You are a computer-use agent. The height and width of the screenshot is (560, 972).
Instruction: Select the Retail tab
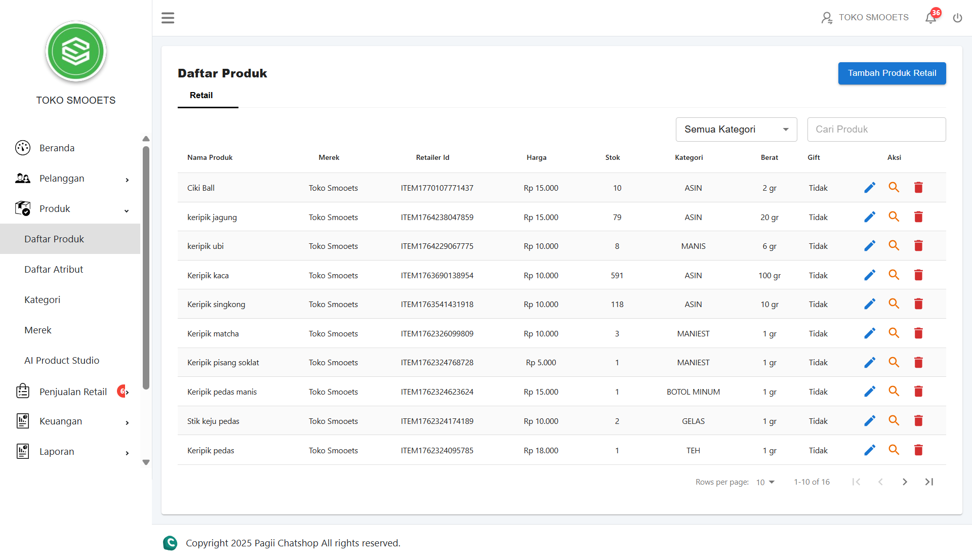point(201,96)
